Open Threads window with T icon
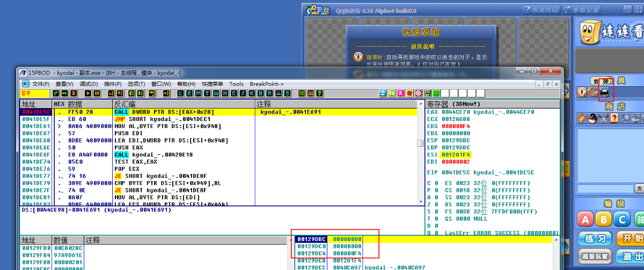The width and height of the screenshot is (644, 270). [x=207, y=93]
